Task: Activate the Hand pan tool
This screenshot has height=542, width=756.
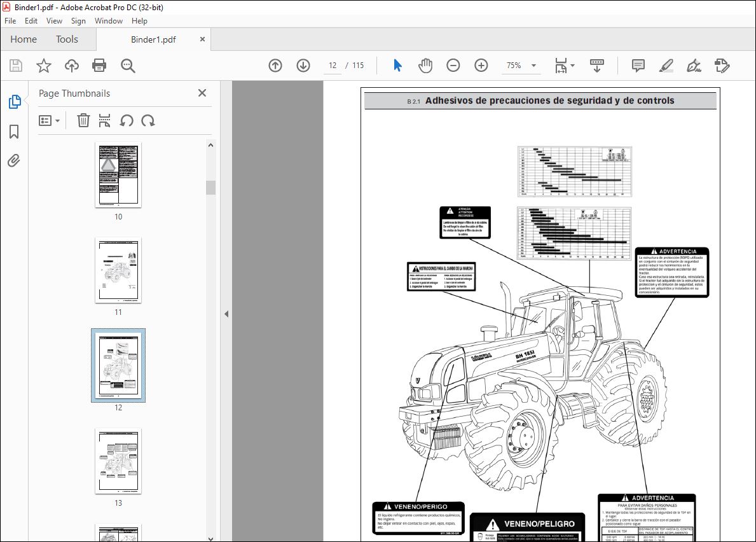Action: coord(425,66)
